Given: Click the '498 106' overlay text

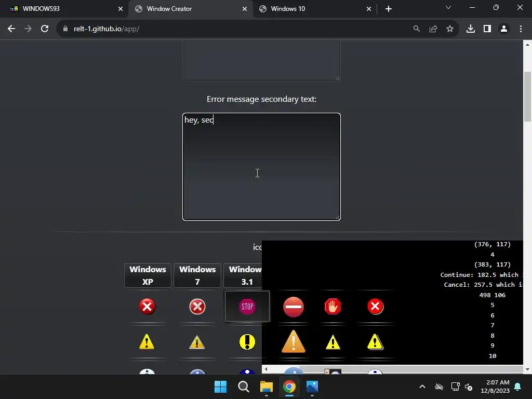Looking at the screenshot, I should click(x=493, y=295).
